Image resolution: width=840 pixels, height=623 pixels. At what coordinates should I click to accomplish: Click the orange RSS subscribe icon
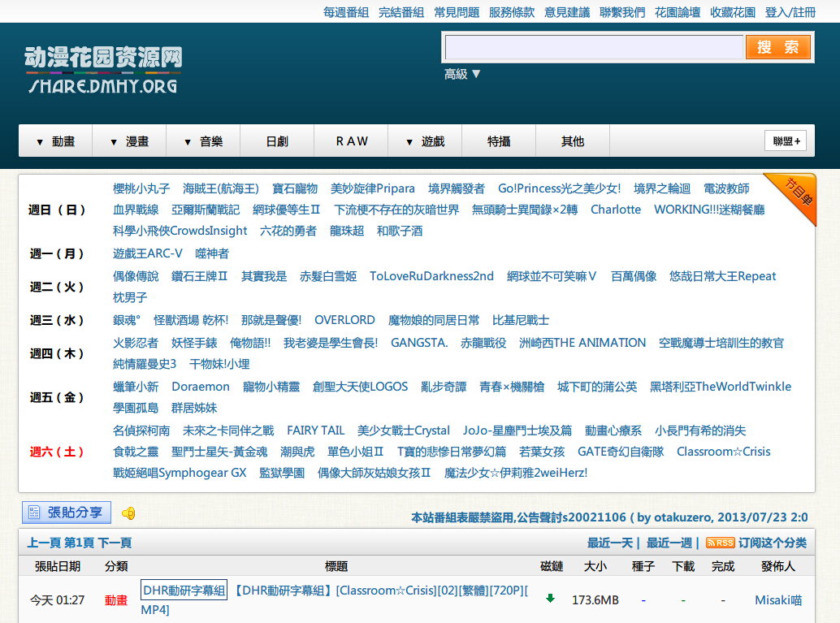tap(720, 543)
